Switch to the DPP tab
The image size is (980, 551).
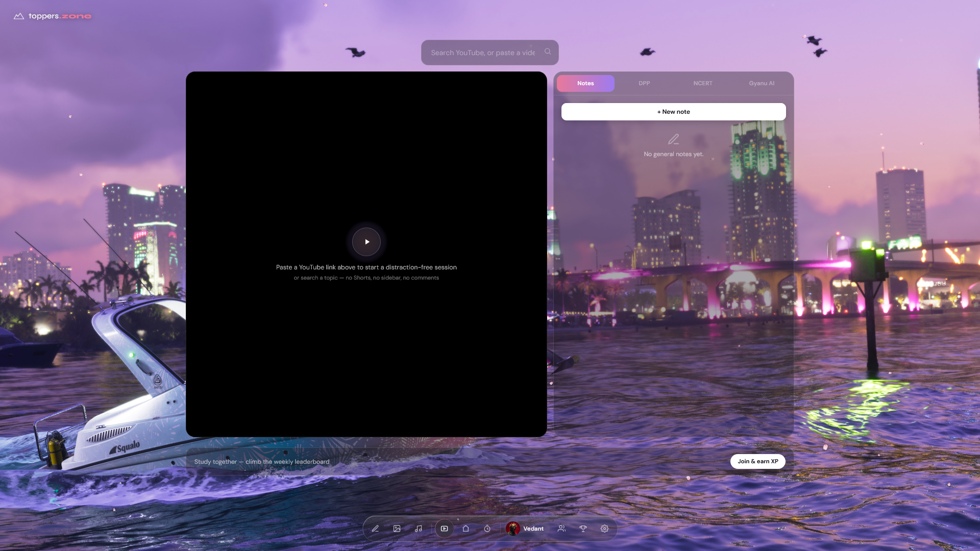pyautogui.click(x=644, y=83)
